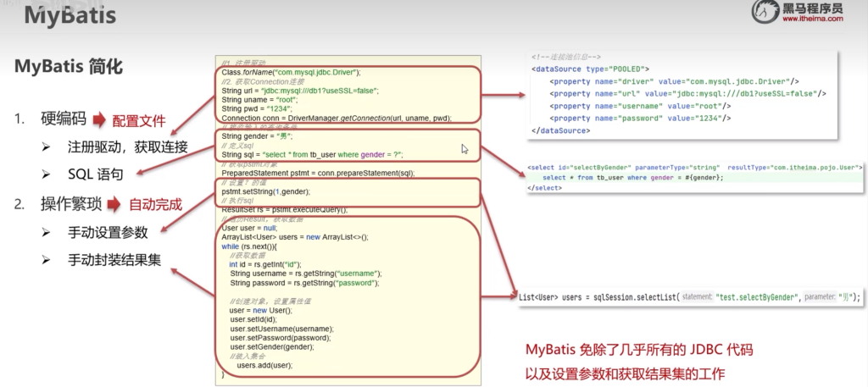Click the <select id="selectByGender"> opening tag

point(695,167)
